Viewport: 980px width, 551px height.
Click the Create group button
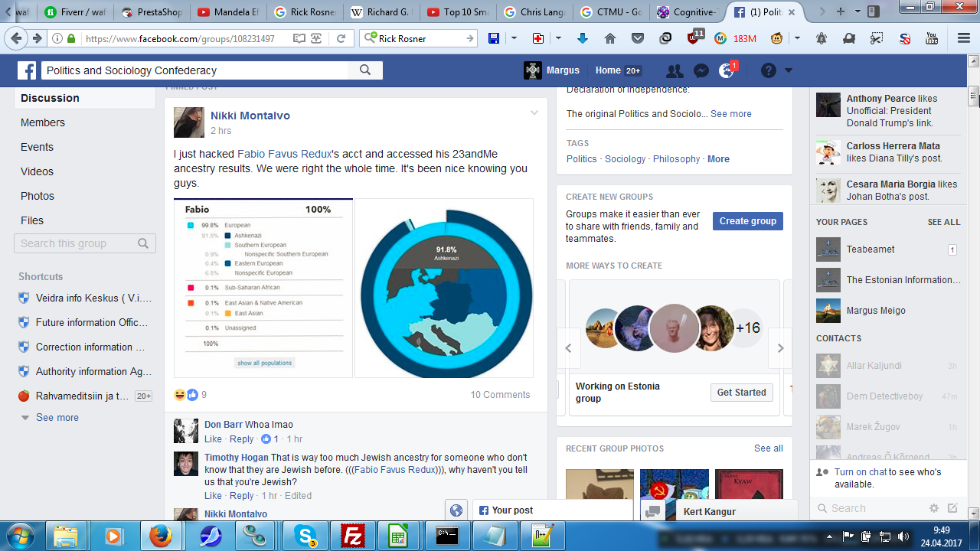point(748,221)
